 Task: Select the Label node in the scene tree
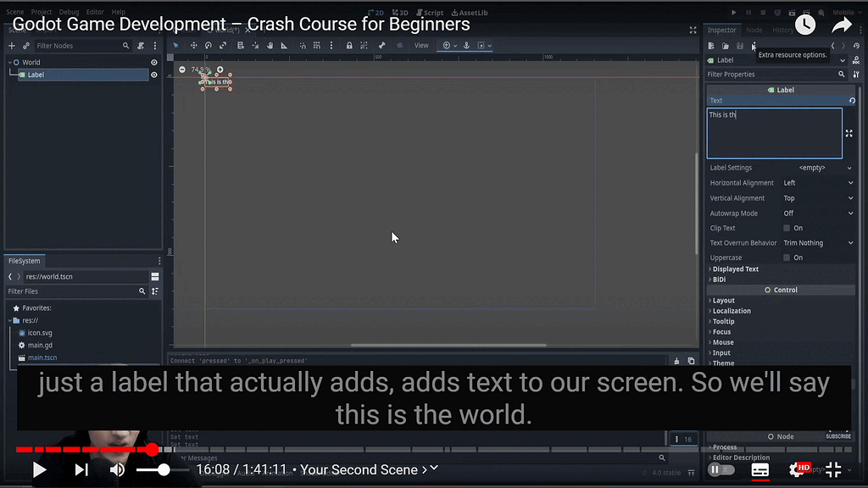pos(84,75)
